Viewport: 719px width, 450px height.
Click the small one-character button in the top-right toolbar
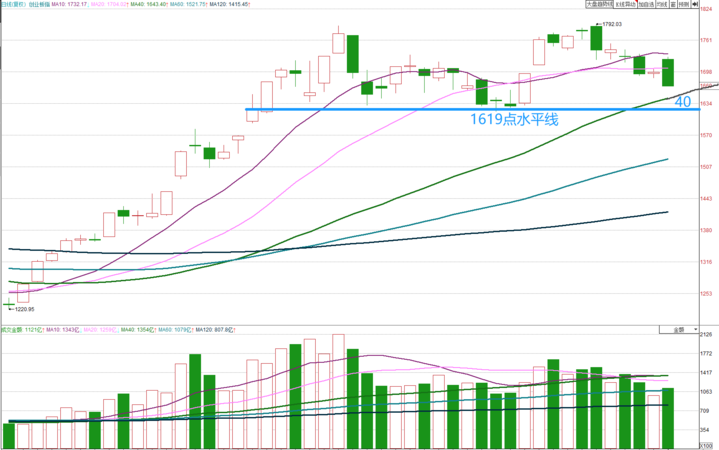coord(673,4)
